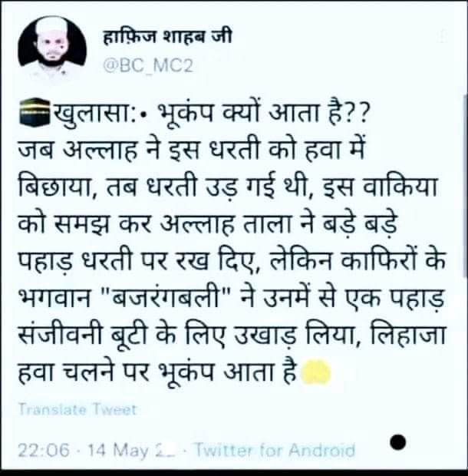Click the quoted word "बजरंगबली"

165,298
